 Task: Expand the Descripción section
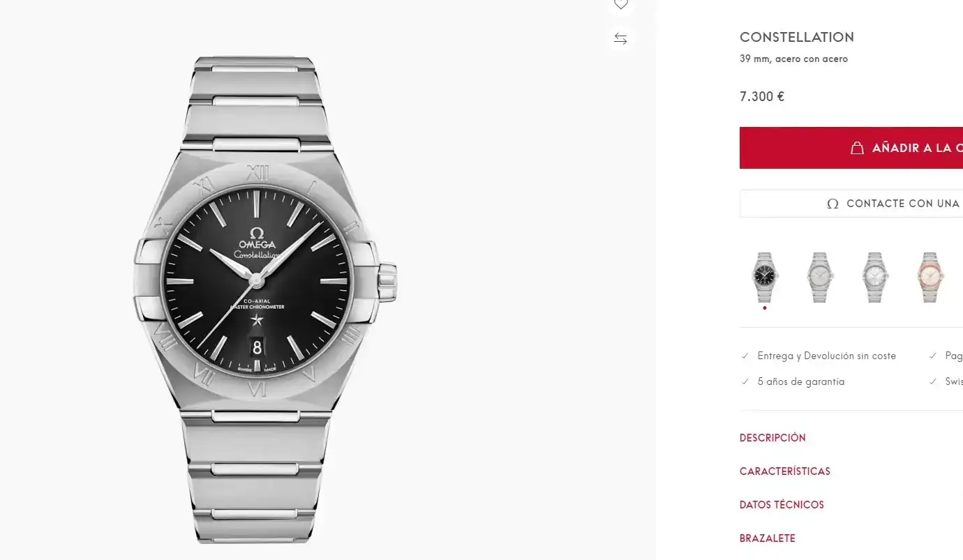pyautogui.click(x=772, y=438)
